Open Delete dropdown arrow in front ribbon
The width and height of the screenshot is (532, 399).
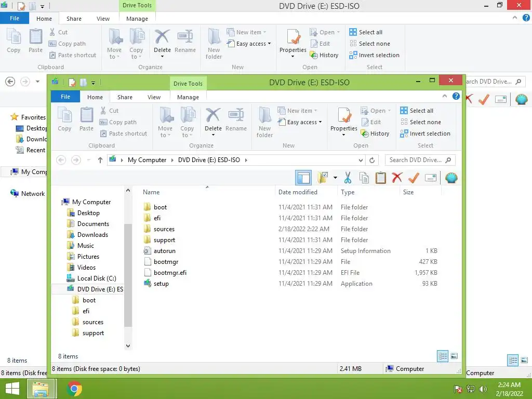213,135
